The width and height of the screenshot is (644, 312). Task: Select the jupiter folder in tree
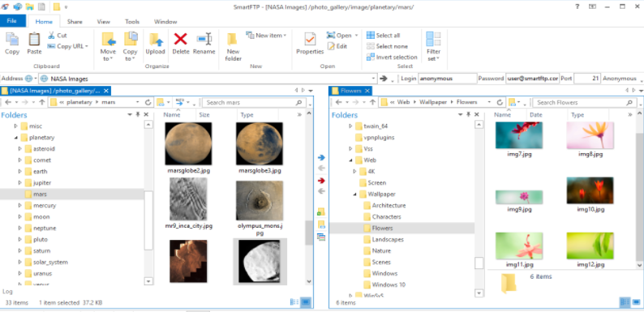(42, 182)
